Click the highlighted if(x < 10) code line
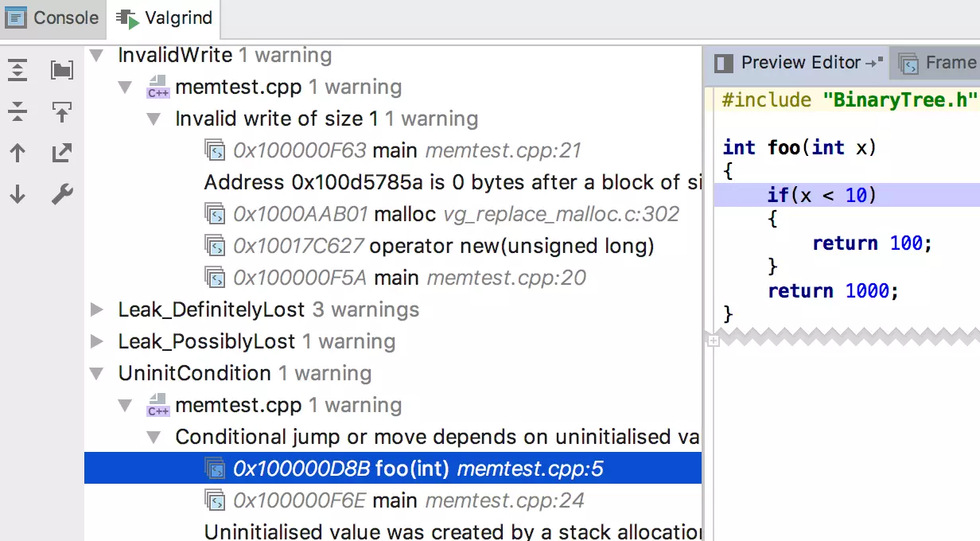The width and height of the screenshot is (980, 541). click(821, 195)
